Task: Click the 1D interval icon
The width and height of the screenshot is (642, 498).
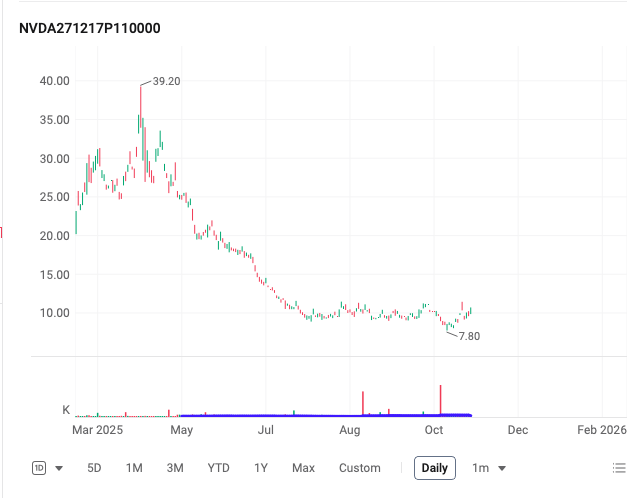Action: [39, 468]
